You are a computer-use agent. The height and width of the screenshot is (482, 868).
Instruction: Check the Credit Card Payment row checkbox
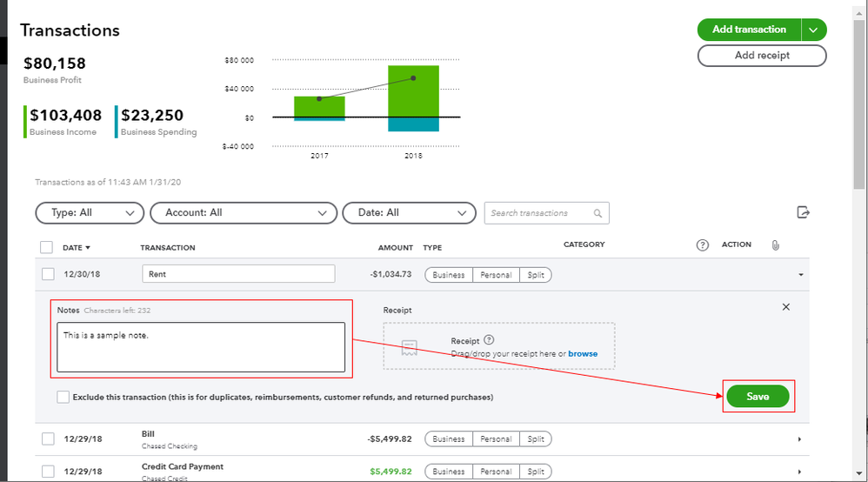click(x=48, y=472)
